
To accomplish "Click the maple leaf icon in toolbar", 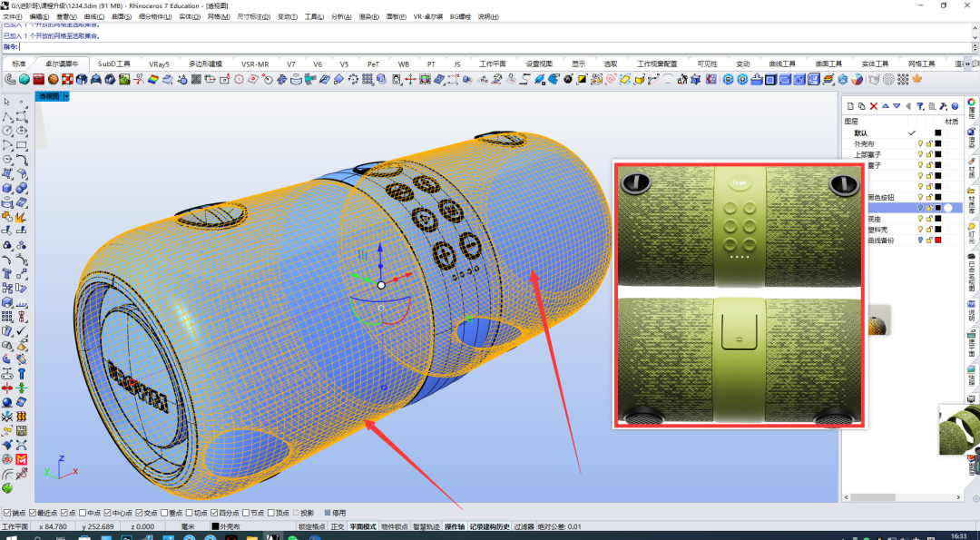I will (x=917, y=79).
